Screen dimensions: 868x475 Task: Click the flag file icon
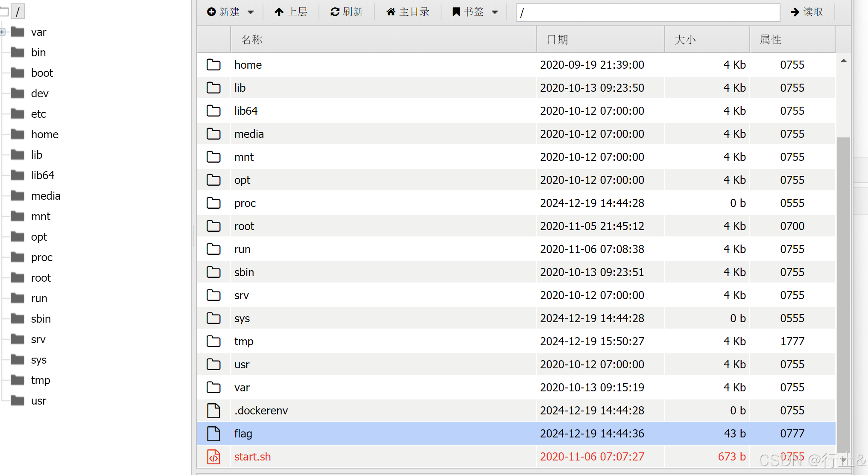pos(213,434)
